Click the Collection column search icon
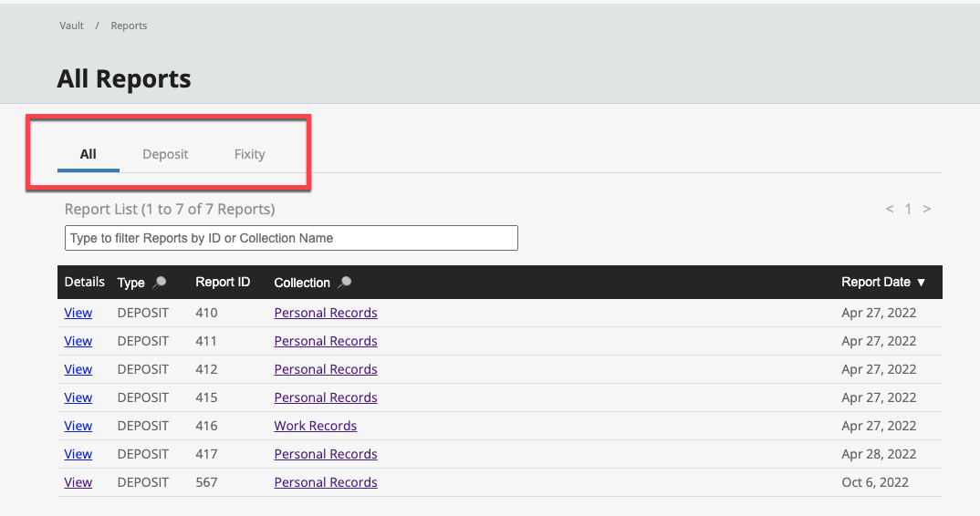The image size is (980, 516). click(344, 283)
